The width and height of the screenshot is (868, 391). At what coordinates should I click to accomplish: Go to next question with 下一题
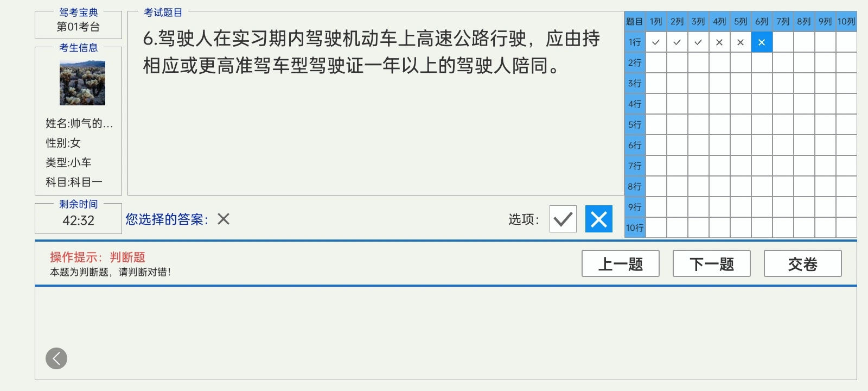pos(712,263)
